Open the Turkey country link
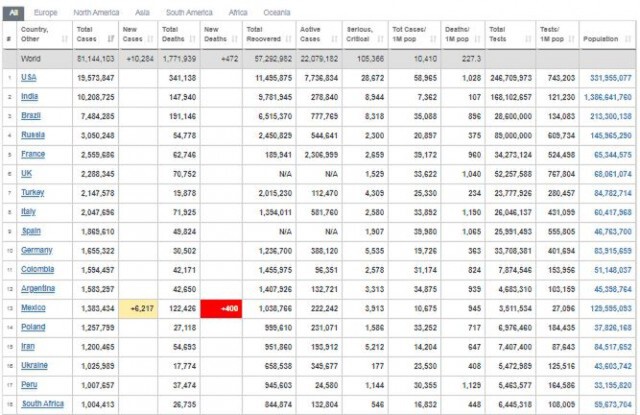640x415 pixels. (x=33, y=193)
